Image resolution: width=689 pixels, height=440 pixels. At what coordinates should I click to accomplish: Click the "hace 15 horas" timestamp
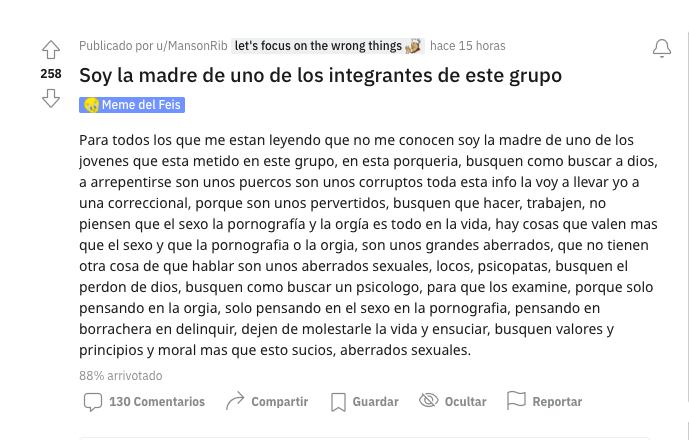tap(467, 46)
